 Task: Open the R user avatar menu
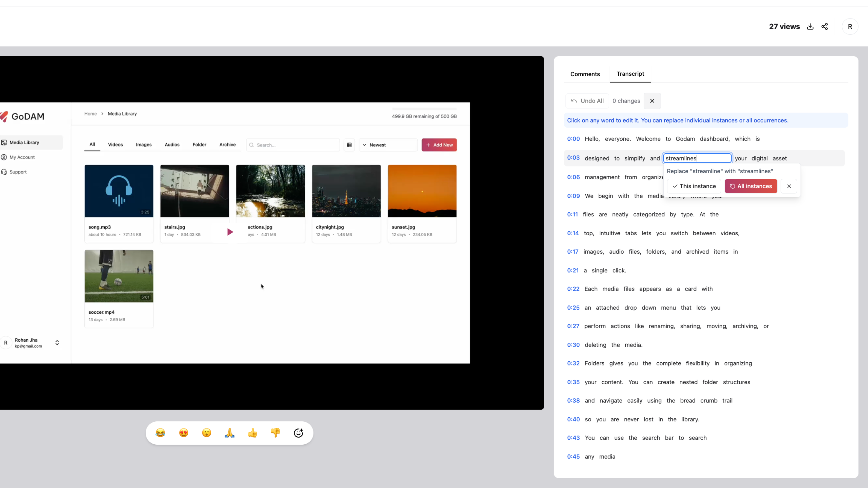(x=850, y=27)
